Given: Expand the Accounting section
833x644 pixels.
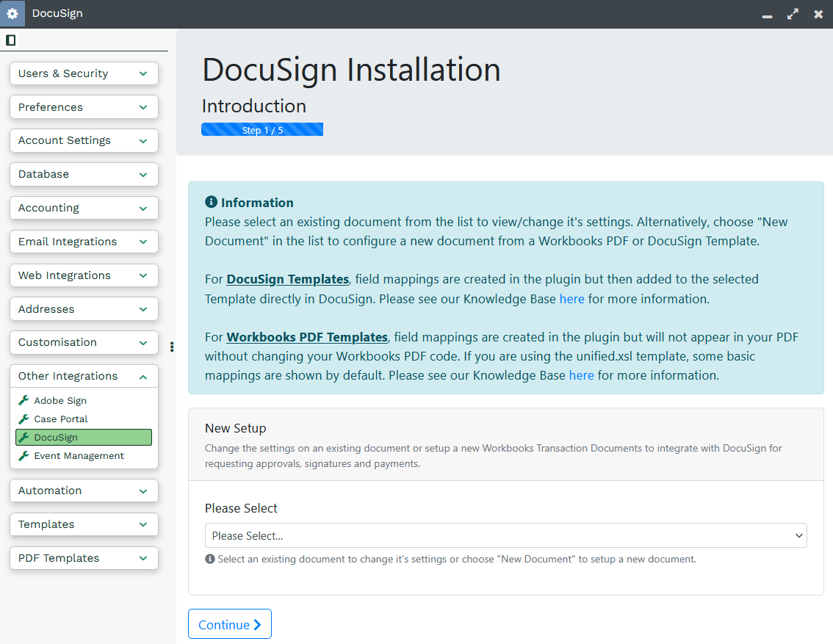Looking at the screenshot, I should point(84,208).
